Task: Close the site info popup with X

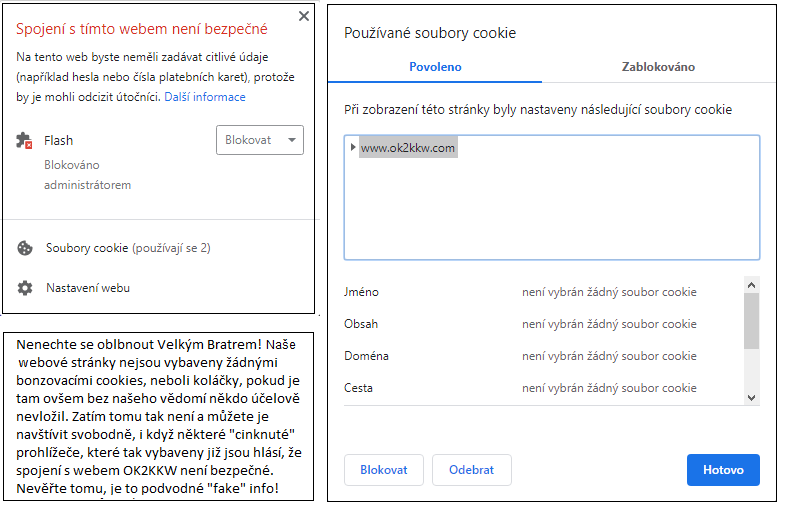Action: 304,16
